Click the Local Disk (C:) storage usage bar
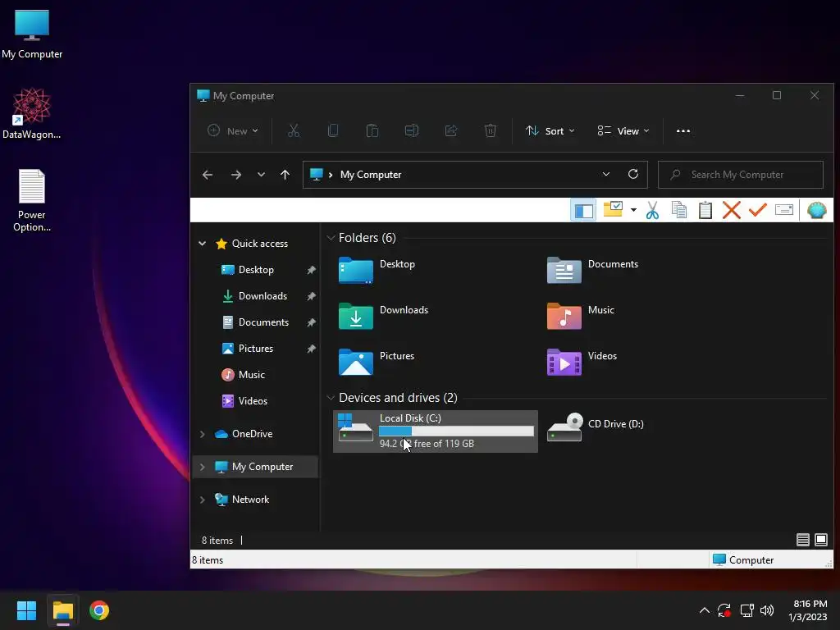 point(456,431)
